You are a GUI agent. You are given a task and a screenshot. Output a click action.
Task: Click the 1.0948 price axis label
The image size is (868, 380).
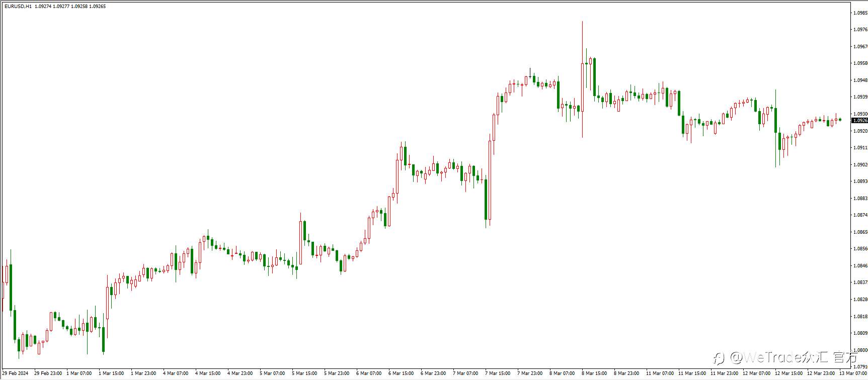coord(860,80)
